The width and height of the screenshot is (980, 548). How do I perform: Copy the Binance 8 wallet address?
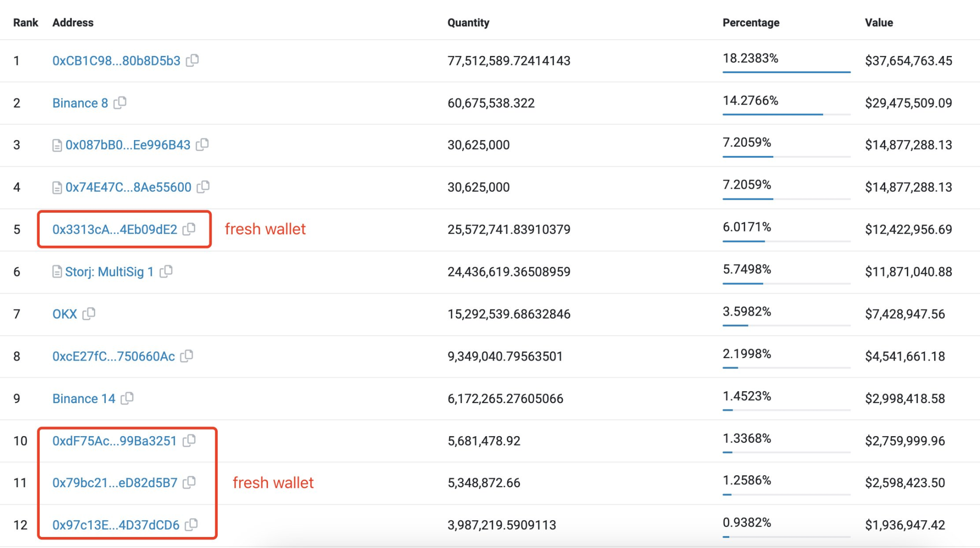[121, 103]
